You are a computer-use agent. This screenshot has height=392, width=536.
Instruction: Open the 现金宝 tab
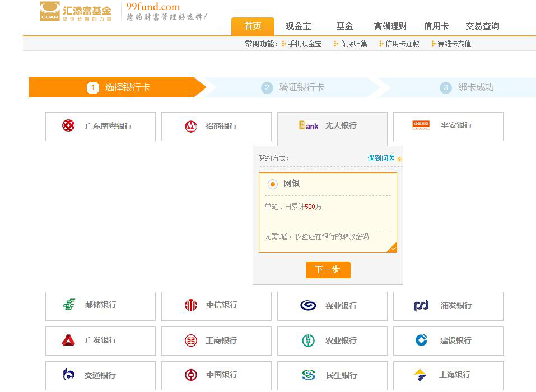click(x=298, y=26)
